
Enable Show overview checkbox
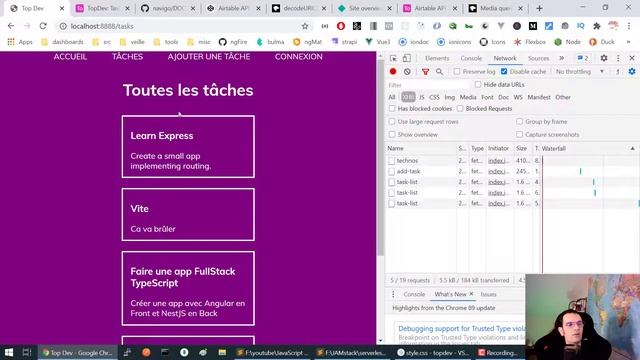pyautogui.click(x=392, y=134)
